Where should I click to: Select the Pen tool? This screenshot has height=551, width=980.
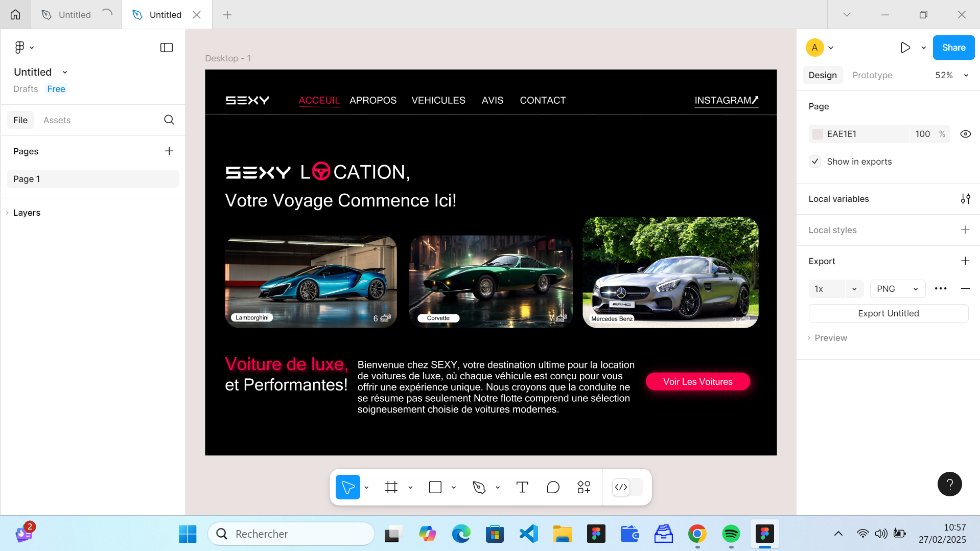[479, 487]
